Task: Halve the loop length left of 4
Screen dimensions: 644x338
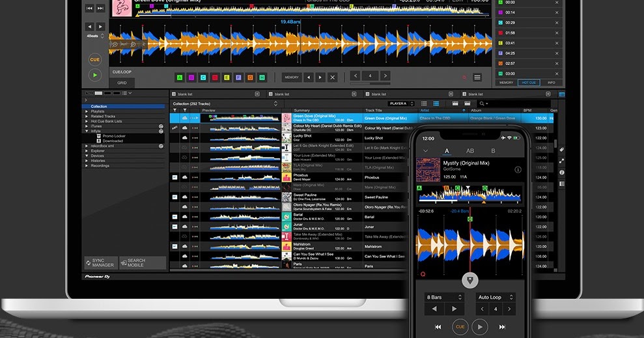Action: pos(356,76)
